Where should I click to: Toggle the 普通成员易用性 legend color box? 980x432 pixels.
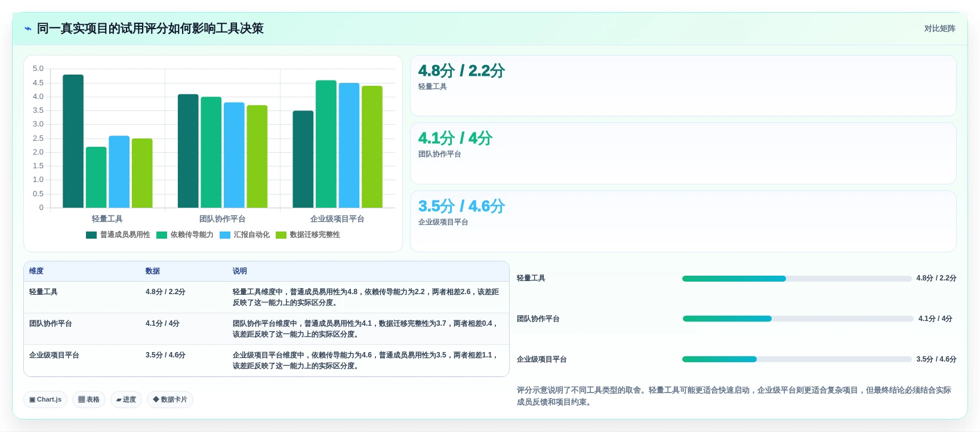point(91,235)
